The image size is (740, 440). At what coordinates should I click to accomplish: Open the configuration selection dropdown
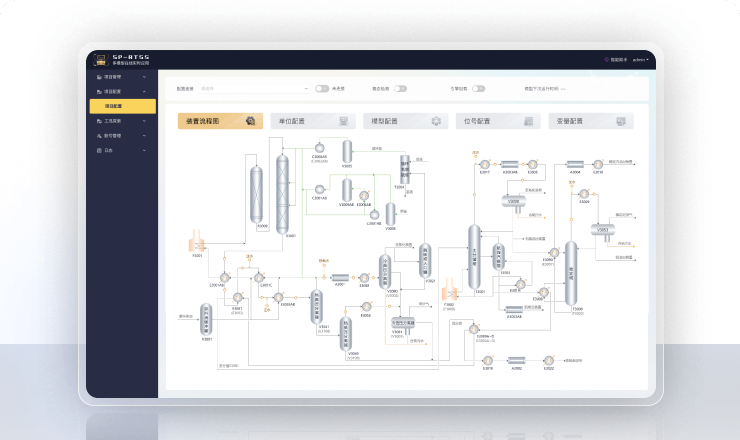(x=254, y=89)
